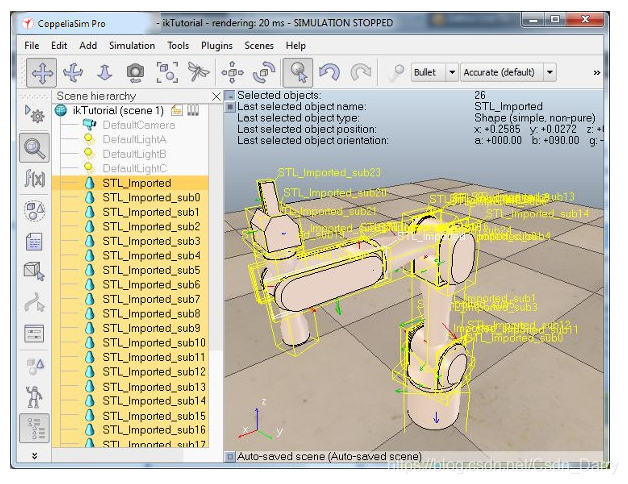This screenshot has width=628, height=484.
Task: Open model browser robot icon
Action: pyautogui.click(x=34, y=397)
